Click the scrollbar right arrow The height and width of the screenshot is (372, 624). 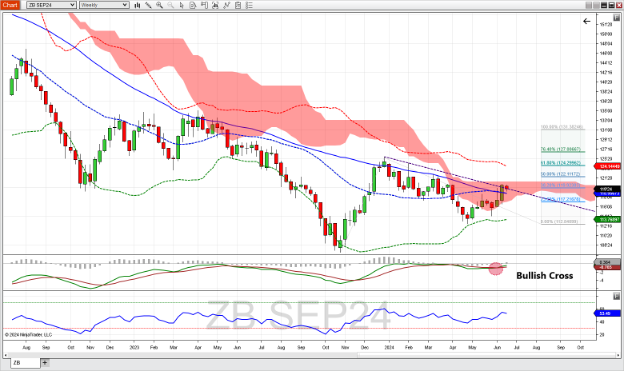(x=618, y=355)
